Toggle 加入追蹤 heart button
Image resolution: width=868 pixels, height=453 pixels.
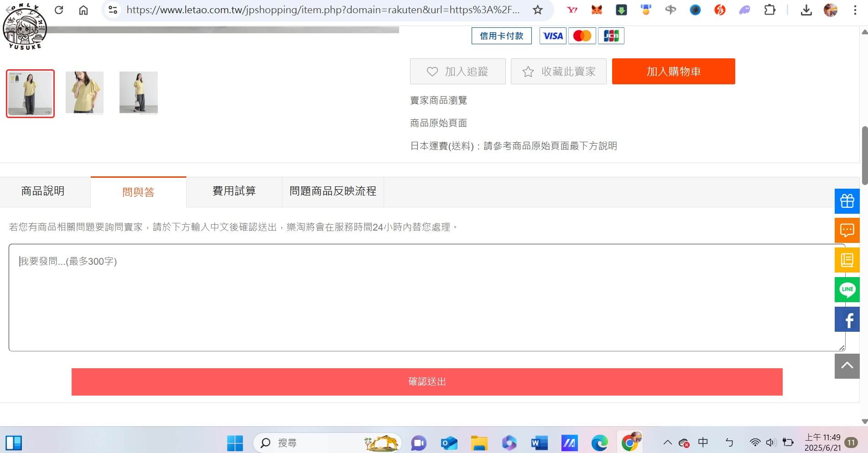click(x=457, y=72)
